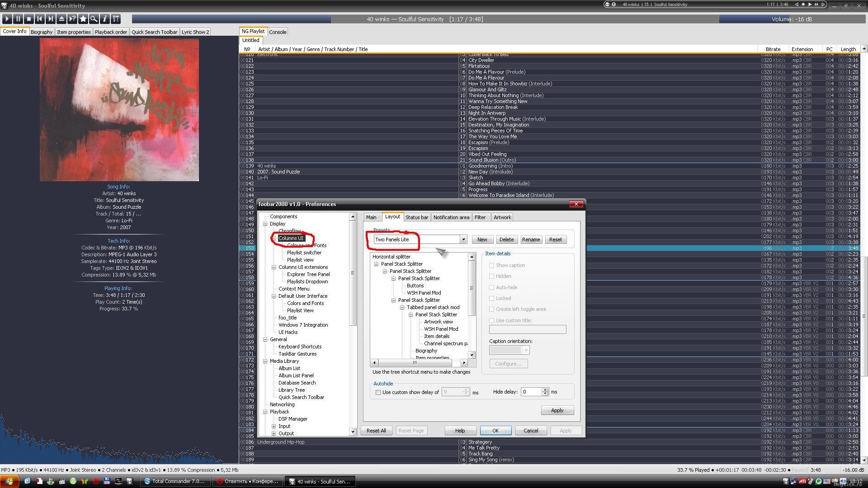Image resolution: width=868 pixels, height=488 pixels.
Task: Select Keyboard Shortcuts in preferences tree
Action: [x=300, y=347]
